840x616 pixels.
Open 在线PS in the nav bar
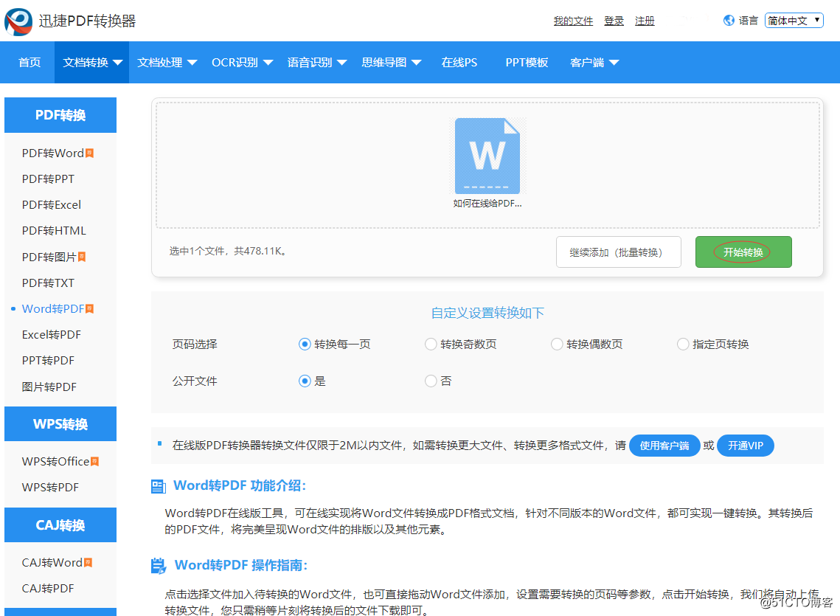(459, 62)
